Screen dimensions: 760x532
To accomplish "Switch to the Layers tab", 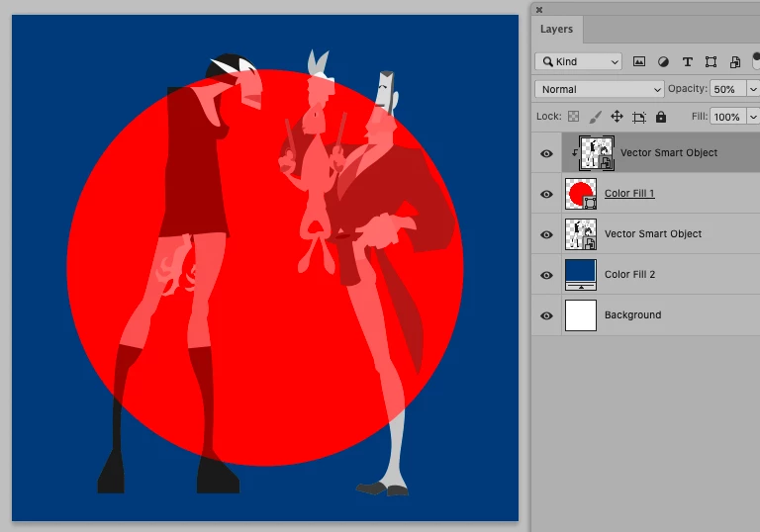I will pos(556,29).
